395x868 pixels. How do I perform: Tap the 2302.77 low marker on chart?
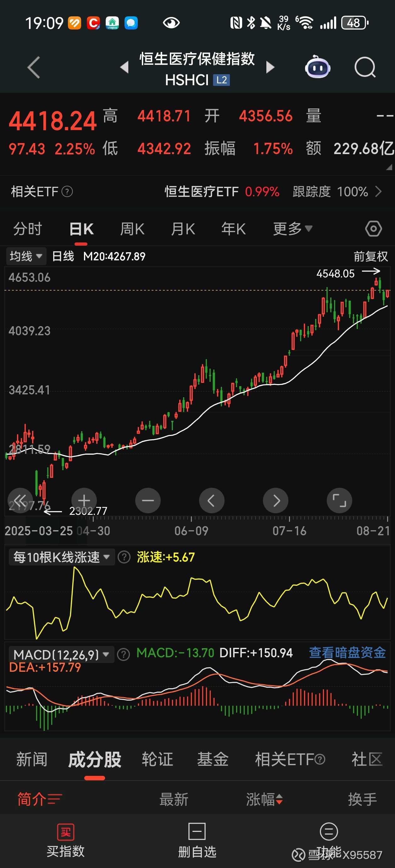pyautogui.click(x=88, y=511)
